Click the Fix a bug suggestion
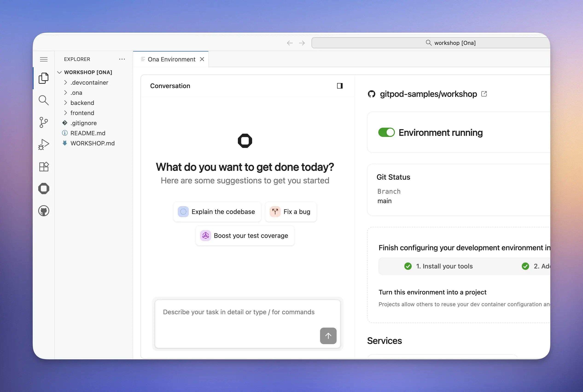The width and height of the screenshot is (583, 392). point(291,212)
